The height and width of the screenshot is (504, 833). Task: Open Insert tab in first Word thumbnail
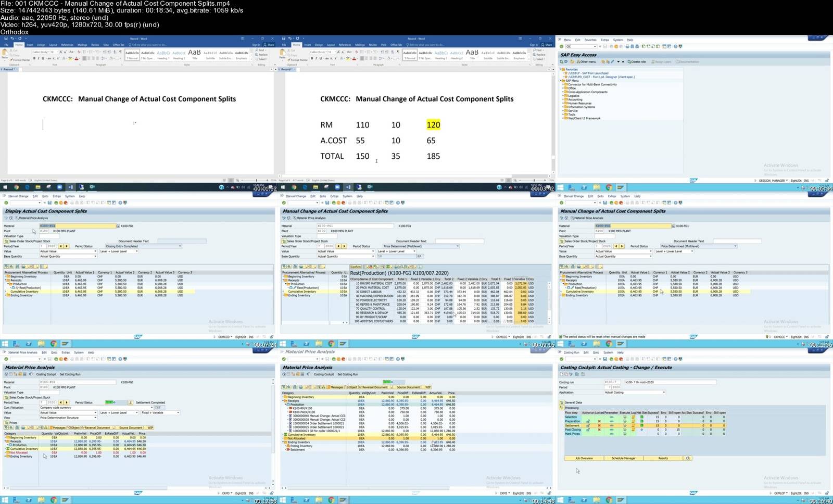30,45
